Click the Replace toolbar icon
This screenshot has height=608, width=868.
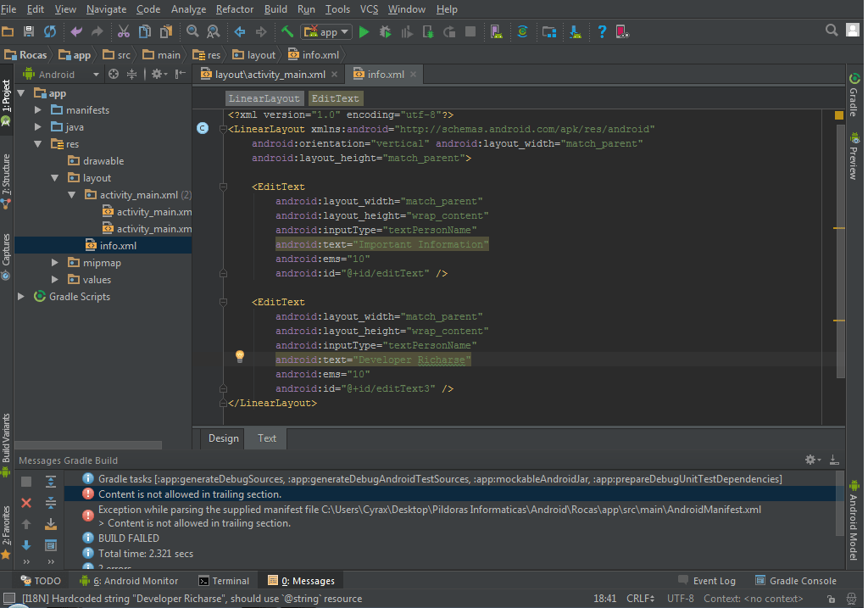tap(213, 31)
